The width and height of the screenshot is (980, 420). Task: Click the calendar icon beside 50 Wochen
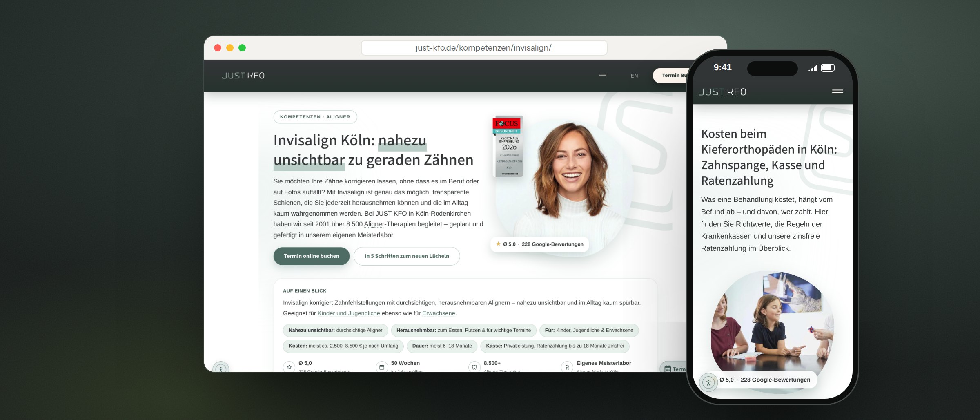[x=382, y=367]
